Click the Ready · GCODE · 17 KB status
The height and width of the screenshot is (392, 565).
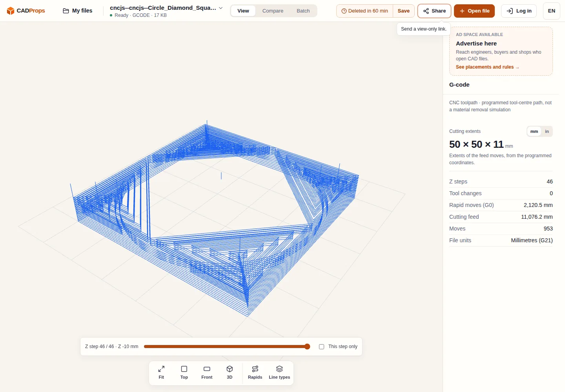(139, 15)
